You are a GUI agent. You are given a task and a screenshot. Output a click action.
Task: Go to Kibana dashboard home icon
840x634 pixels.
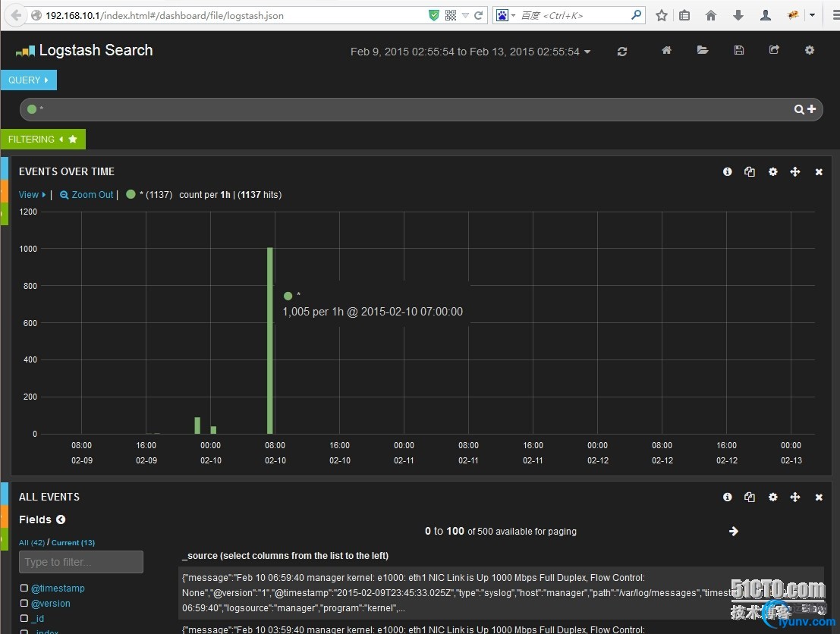666,50
